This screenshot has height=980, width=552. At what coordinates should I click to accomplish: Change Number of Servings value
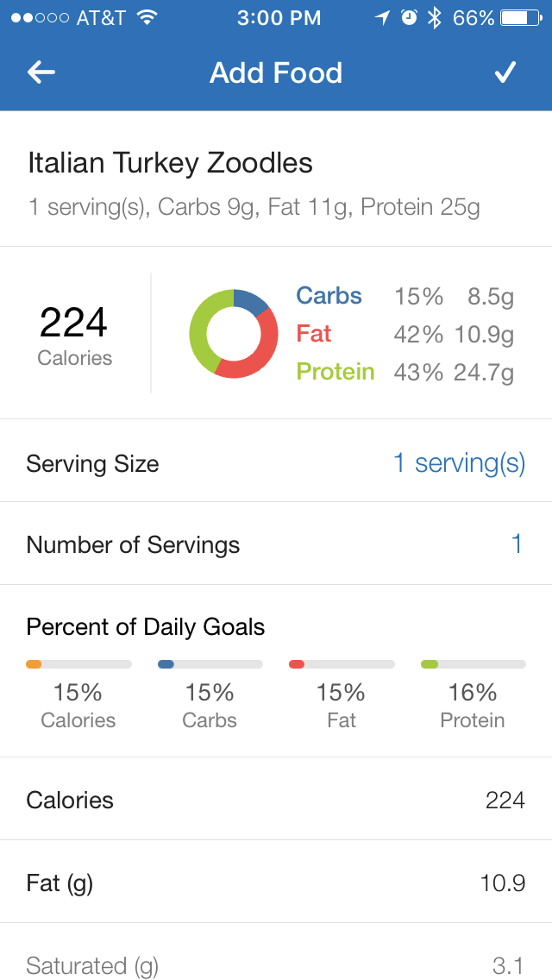517,544
